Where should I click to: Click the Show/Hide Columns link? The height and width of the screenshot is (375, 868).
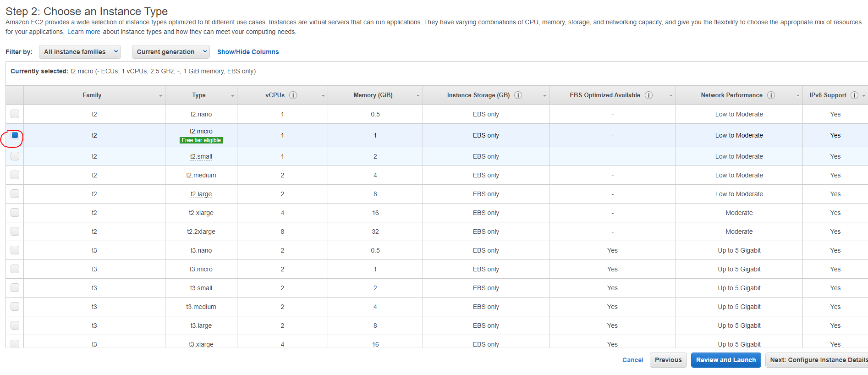(248, 52)
